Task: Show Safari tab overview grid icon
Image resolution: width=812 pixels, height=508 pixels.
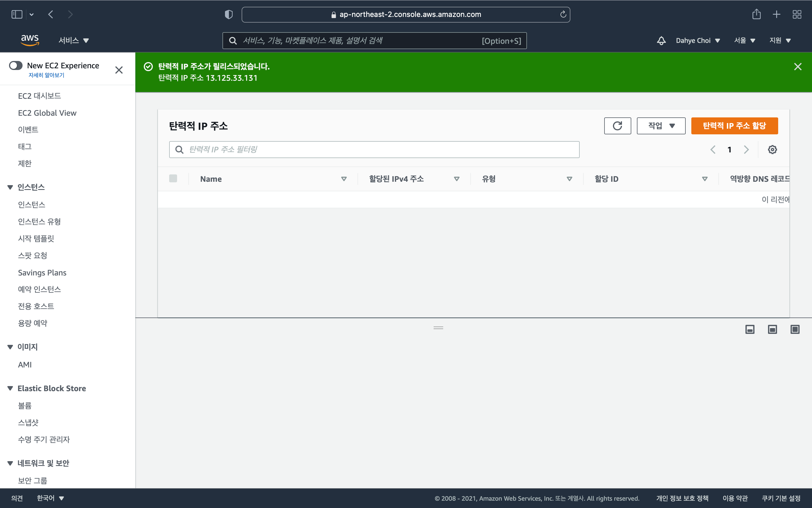Action: pyautogui.click(x=797, y=14)
